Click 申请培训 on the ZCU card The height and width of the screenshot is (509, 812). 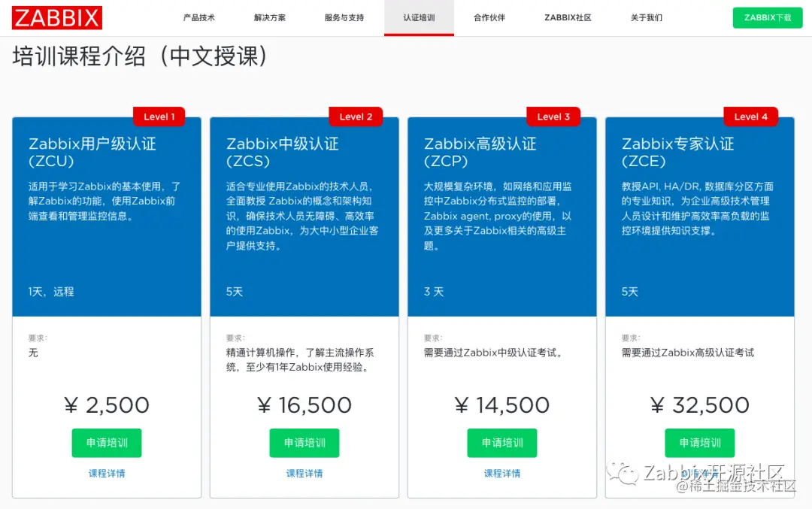click(107, 443)
